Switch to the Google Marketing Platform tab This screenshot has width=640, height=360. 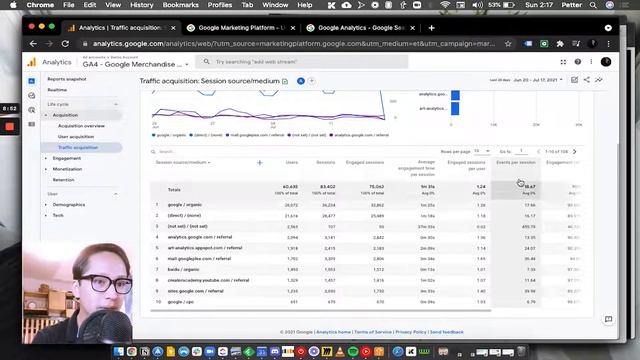click(x=241, y=28)
